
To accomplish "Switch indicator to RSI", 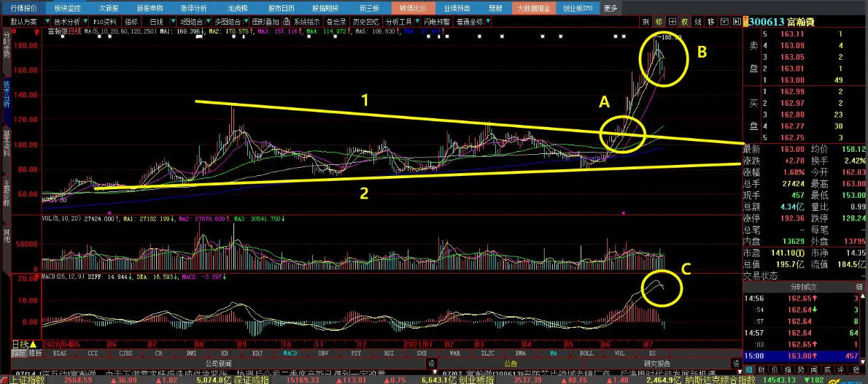I will pyautogui.click(x=390, y=353).
